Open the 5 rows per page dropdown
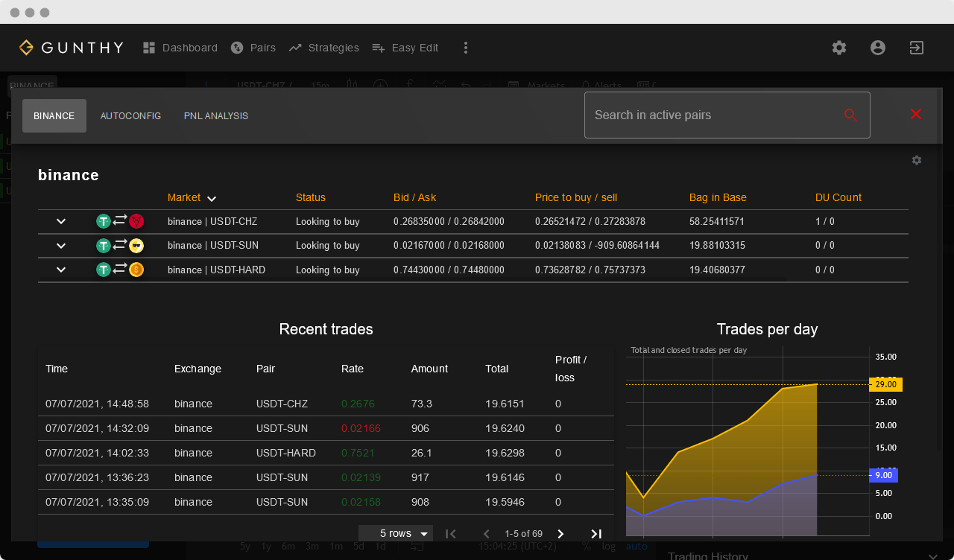This screenshot has width=954, height=560. [x=396, y=533]
